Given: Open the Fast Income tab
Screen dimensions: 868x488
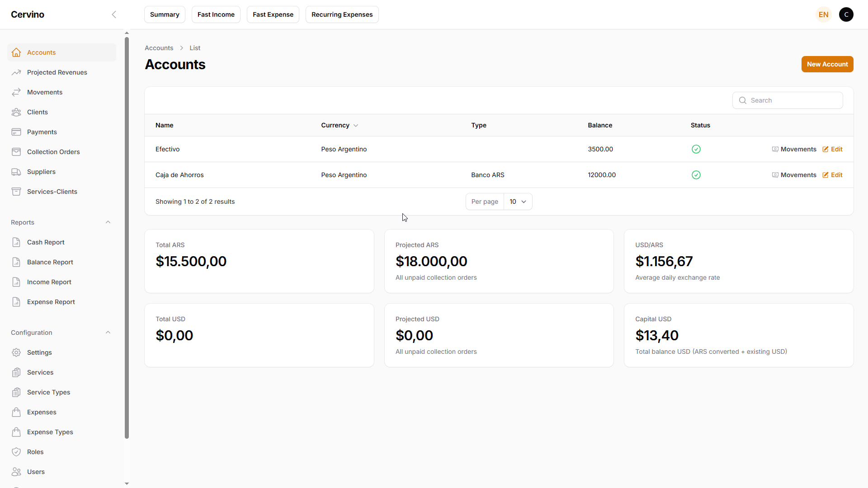Looking at the screenshot, I should coord(216,14).
